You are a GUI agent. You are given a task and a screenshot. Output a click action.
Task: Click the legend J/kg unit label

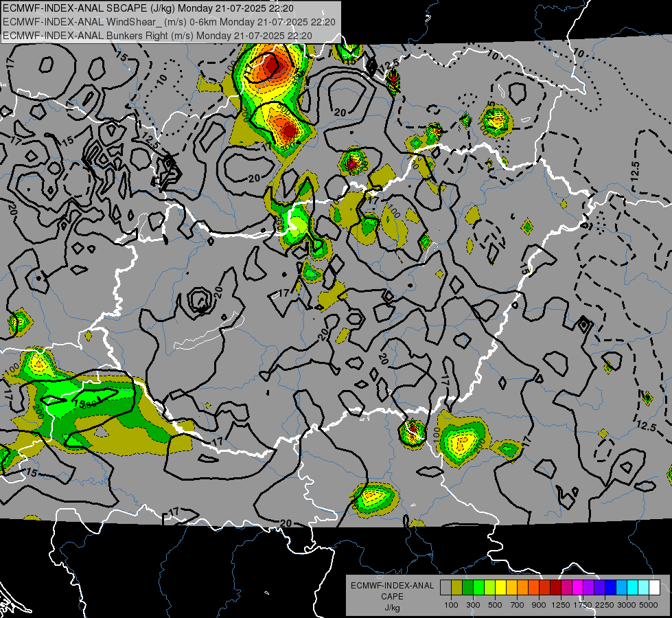coord(393,608)
